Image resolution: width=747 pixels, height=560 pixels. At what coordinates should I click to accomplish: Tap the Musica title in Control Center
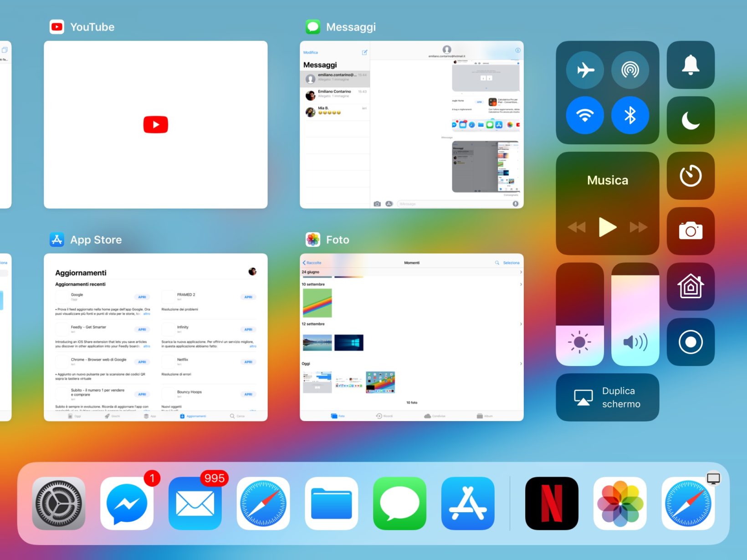(x=608, y=180)
